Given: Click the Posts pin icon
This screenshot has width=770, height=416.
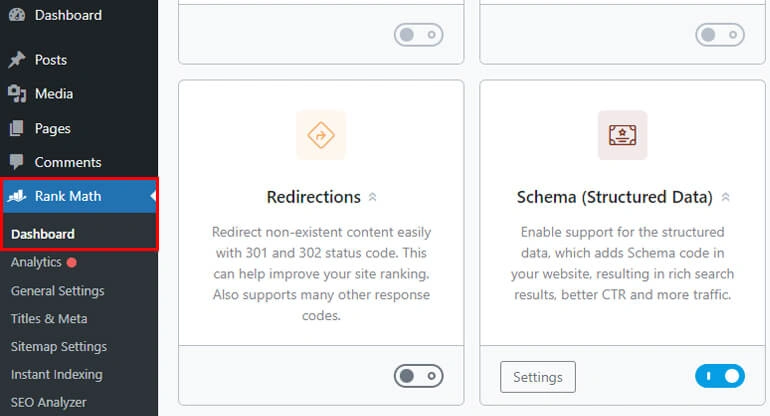Looking at the screenshot, I should (x=16, y=60).
